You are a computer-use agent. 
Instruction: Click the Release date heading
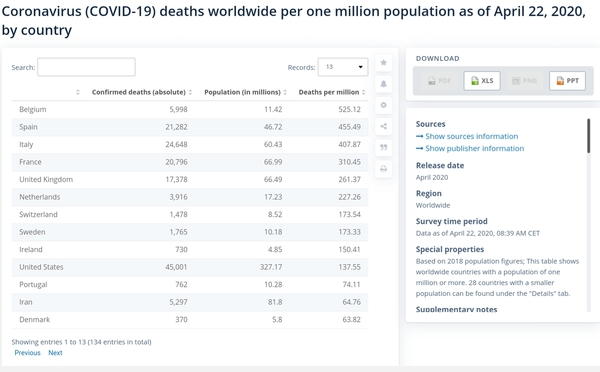440,166
